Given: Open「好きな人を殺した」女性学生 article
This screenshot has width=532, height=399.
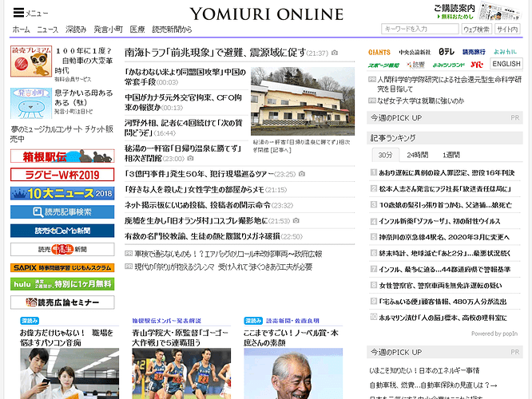Looking at the screenshot, I should coord(194,189).
